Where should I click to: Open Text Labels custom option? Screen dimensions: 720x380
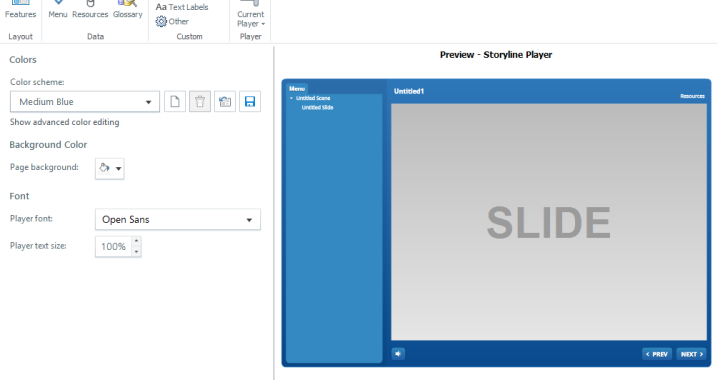[182, 7]
